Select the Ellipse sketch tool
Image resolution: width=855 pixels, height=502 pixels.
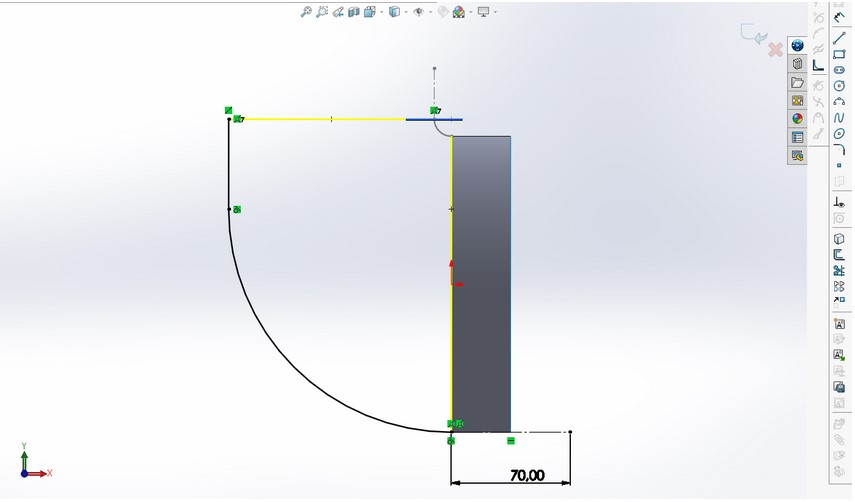click(x=839, y=134)
